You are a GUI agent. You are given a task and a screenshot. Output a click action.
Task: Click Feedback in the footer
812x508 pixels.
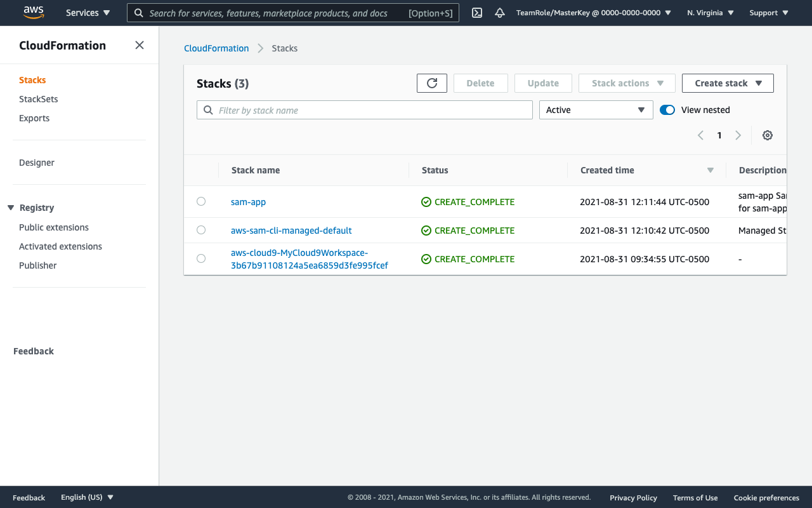(29, 498)
